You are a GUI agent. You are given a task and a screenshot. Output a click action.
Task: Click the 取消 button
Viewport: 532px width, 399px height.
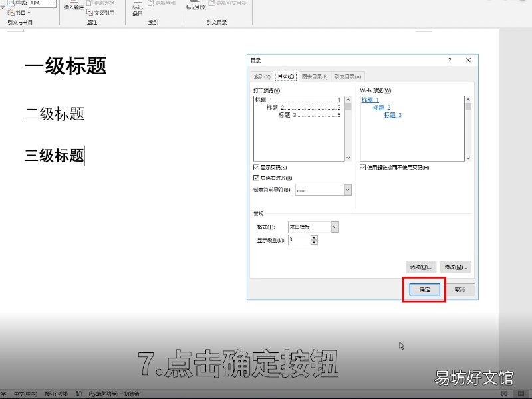460,289
